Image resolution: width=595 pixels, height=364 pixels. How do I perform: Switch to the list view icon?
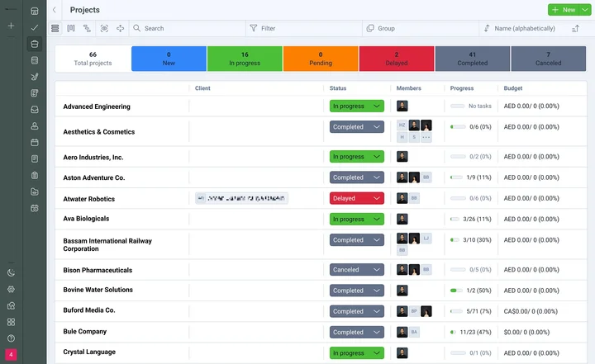pos(55,28)
